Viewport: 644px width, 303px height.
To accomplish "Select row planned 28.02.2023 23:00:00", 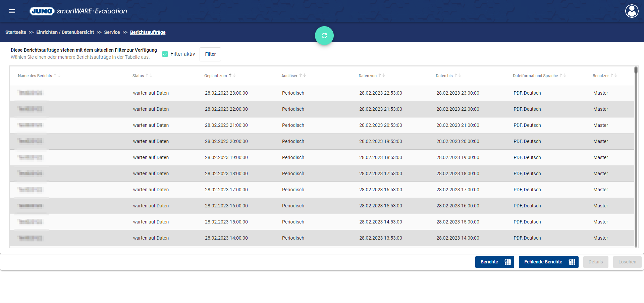I will click(x=322, y=93).
